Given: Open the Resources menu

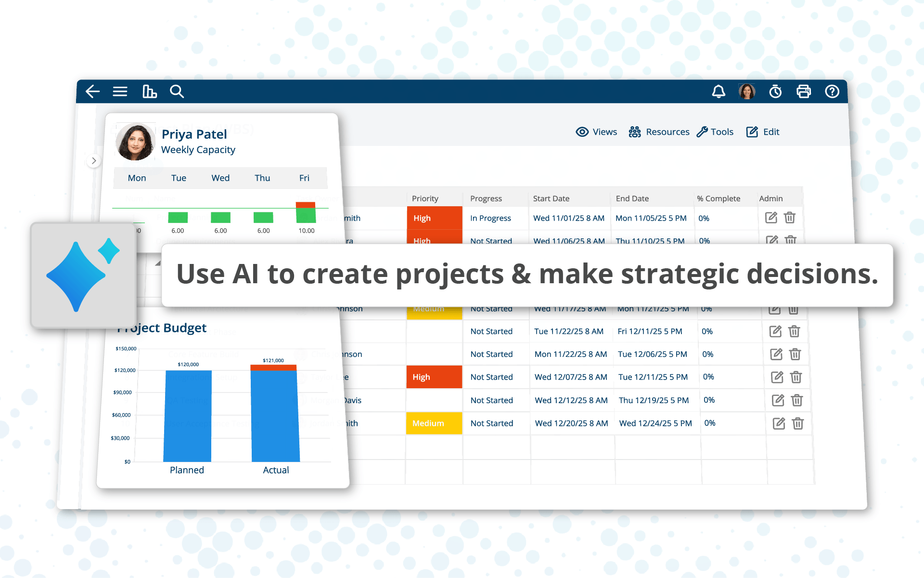Looking at the screenshot, I should pyautogui.click(x=659, y=132).
